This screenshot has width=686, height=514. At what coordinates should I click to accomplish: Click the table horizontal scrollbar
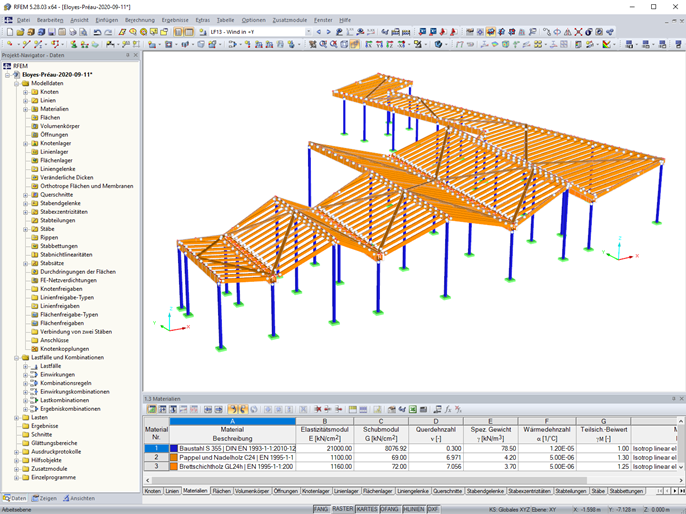click(370, 480)
